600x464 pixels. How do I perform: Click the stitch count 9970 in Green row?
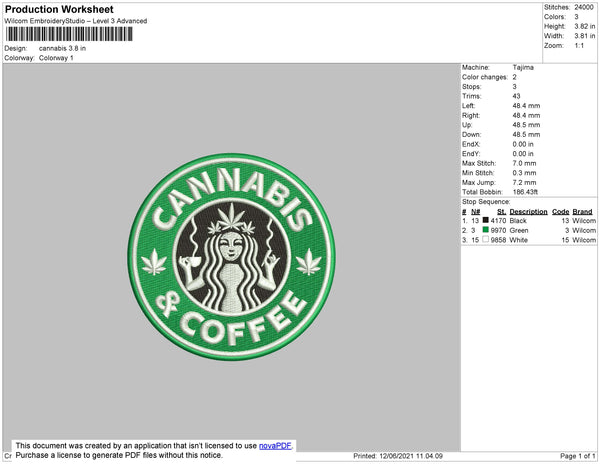click(498, 230)
